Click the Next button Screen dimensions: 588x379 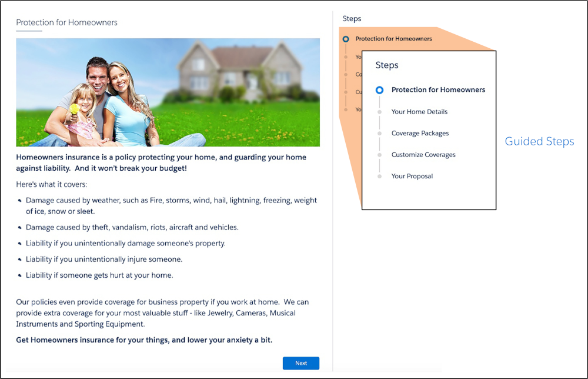(x=300, y=363)
